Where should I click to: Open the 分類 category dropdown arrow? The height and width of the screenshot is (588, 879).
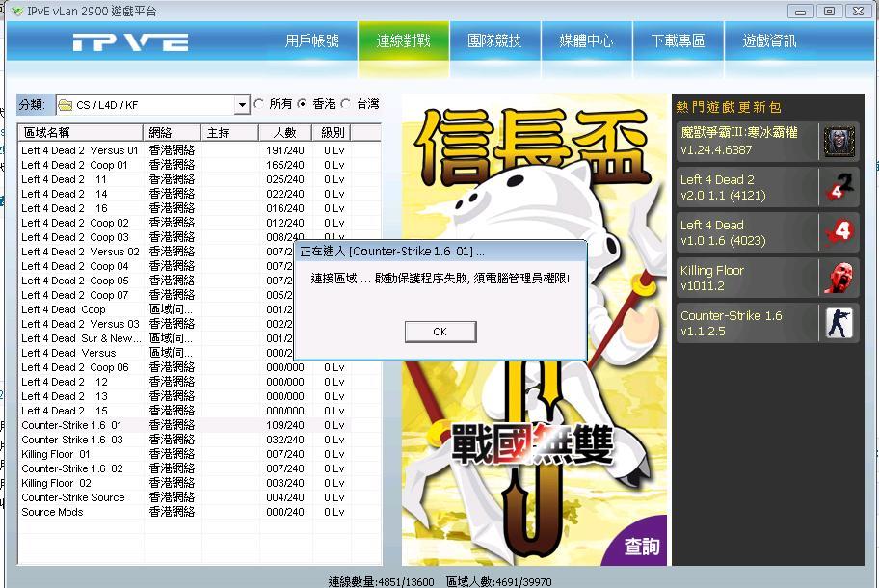[x=242, y=105]
